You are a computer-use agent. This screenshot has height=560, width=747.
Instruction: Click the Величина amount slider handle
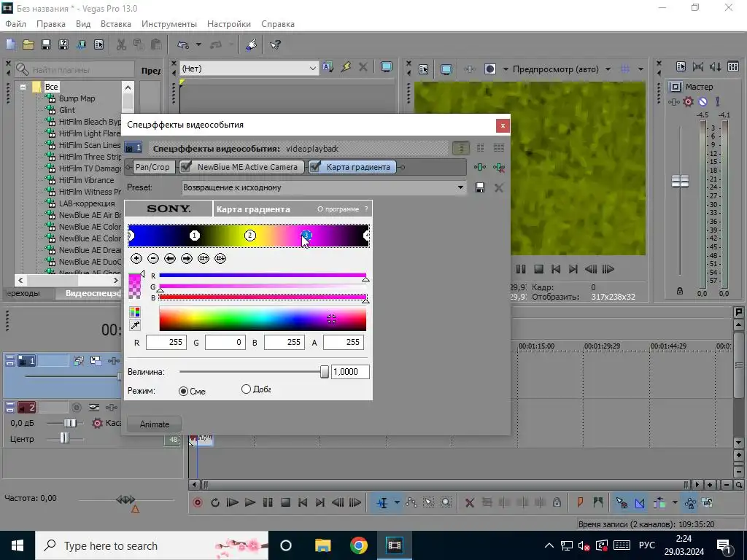click(x=325, y=372)
